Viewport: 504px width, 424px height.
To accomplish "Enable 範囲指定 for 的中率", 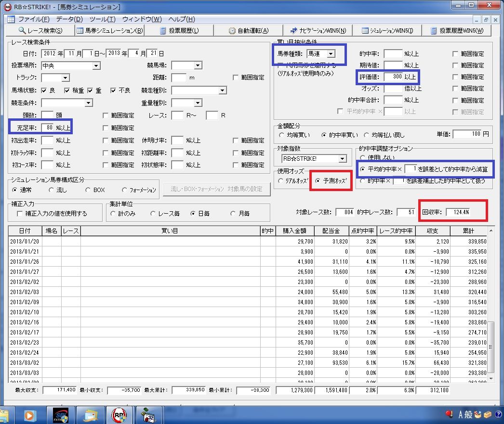I will [x=455, y=54].
